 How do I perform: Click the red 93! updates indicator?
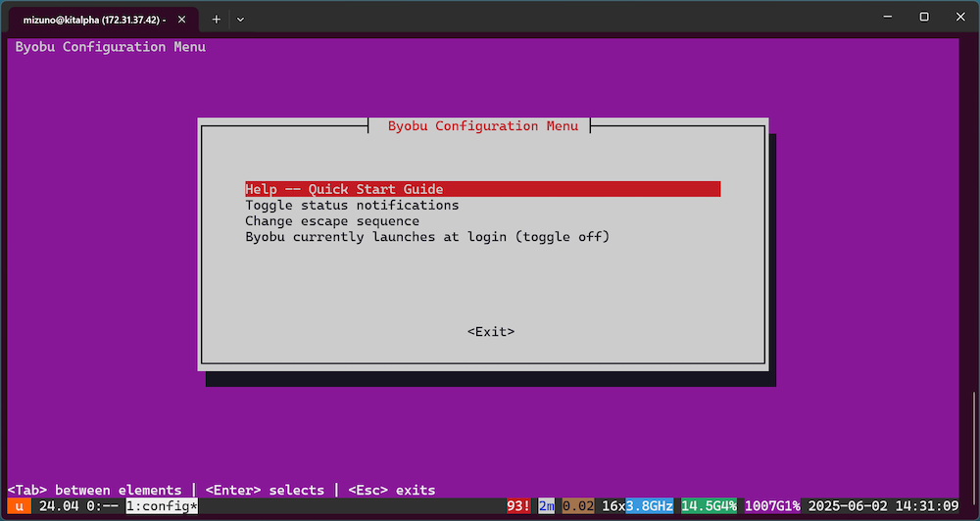[x=518, y=506]
